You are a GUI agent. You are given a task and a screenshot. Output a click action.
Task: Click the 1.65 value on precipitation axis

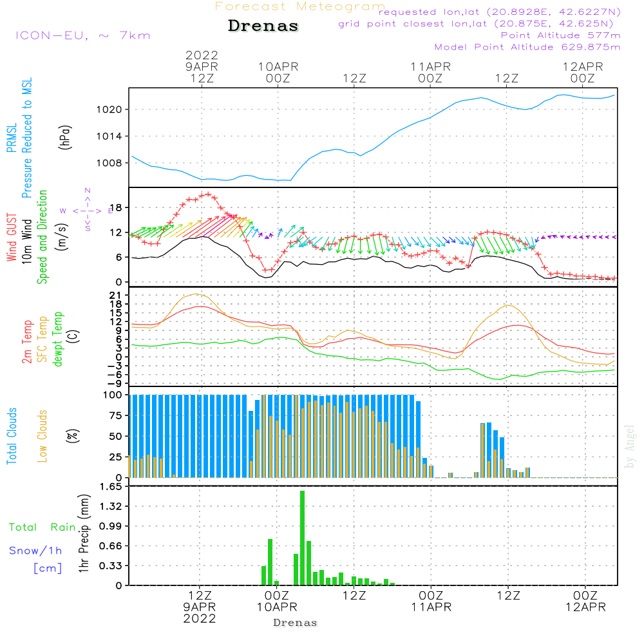[111, 487]
